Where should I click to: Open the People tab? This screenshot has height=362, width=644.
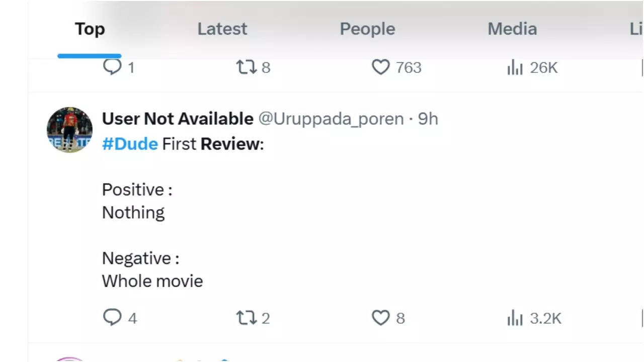pyautogui.click(x=367, y=29)
